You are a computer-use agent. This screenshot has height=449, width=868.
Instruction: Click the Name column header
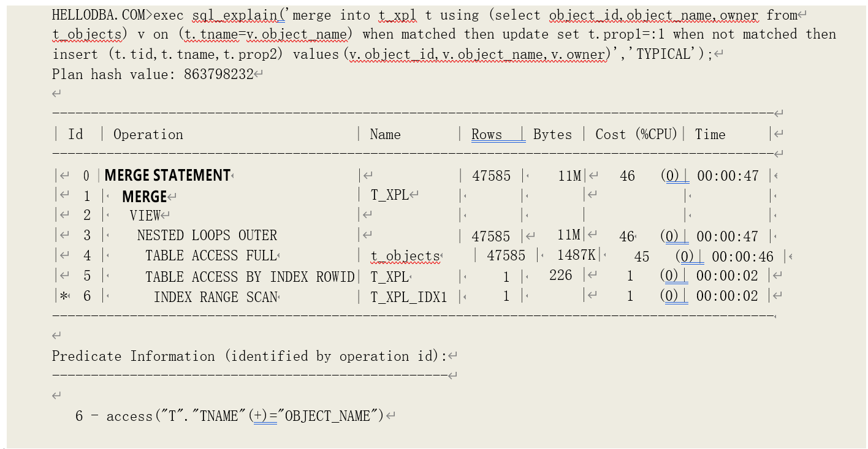coord(385,135)
